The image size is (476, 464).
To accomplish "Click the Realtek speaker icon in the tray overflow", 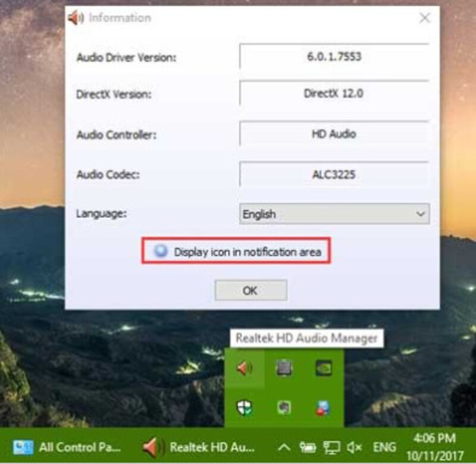I will 245,368.
